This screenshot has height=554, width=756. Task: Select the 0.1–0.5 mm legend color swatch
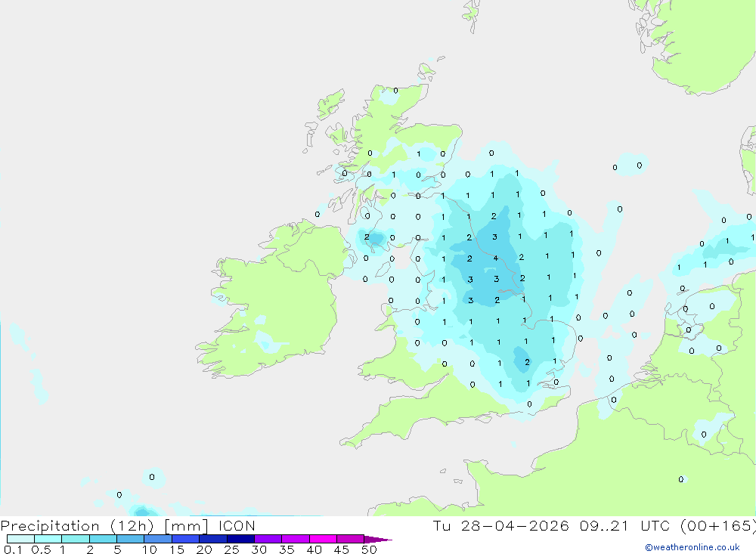20,539
